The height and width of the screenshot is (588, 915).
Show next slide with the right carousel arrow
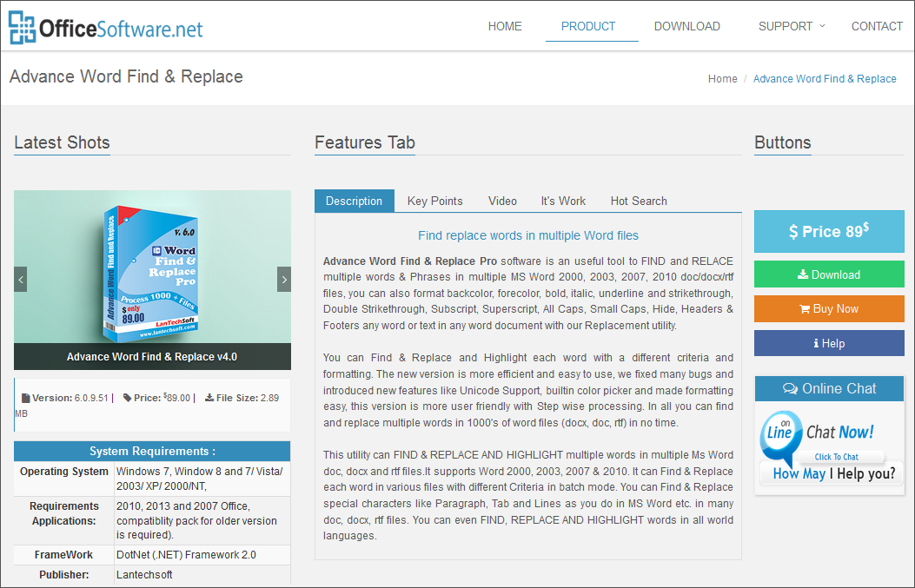(284, 280)
